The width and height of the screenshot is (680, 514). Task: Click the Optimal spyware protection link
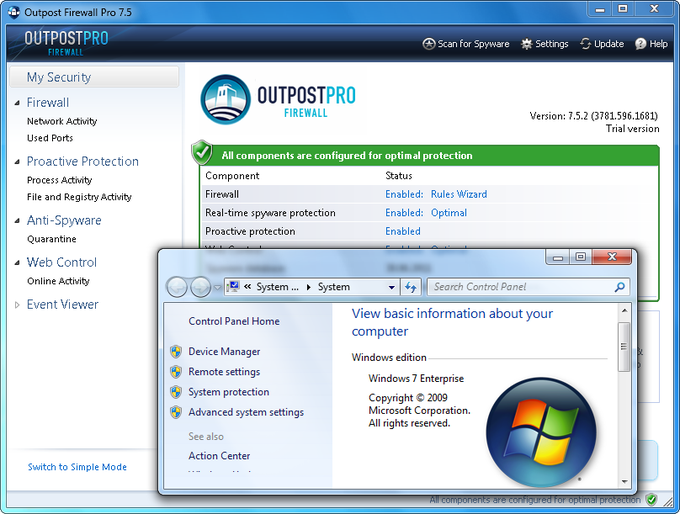(449, 213)
